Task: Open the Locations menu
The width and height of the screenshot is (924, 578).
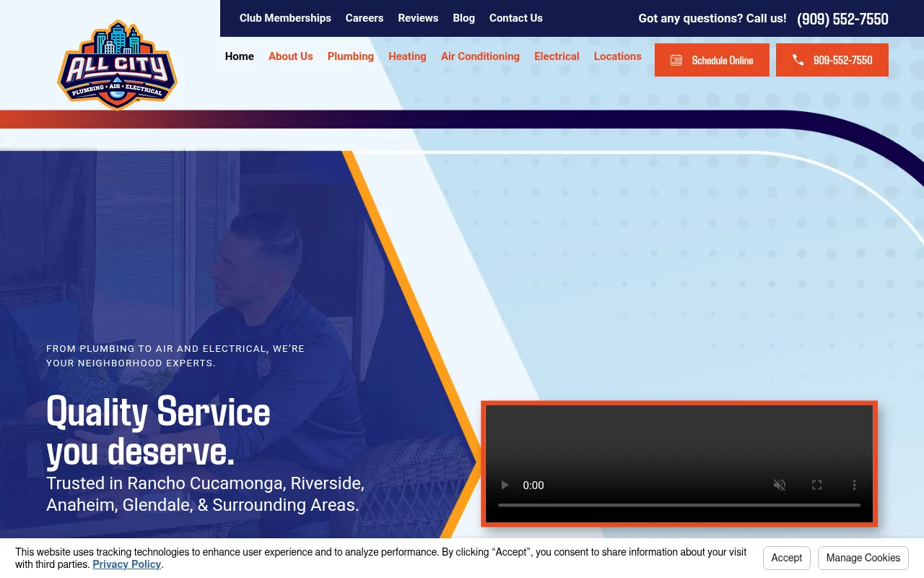Action: click(x=618, y=56)
